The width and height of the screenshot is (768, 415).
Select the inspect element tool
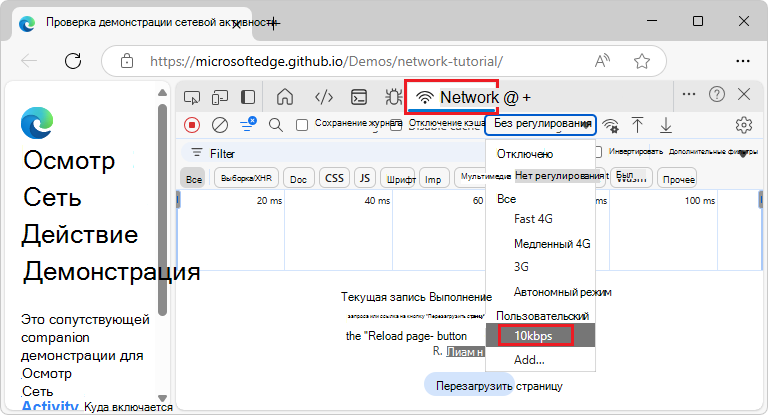click(x=192, y=97)
